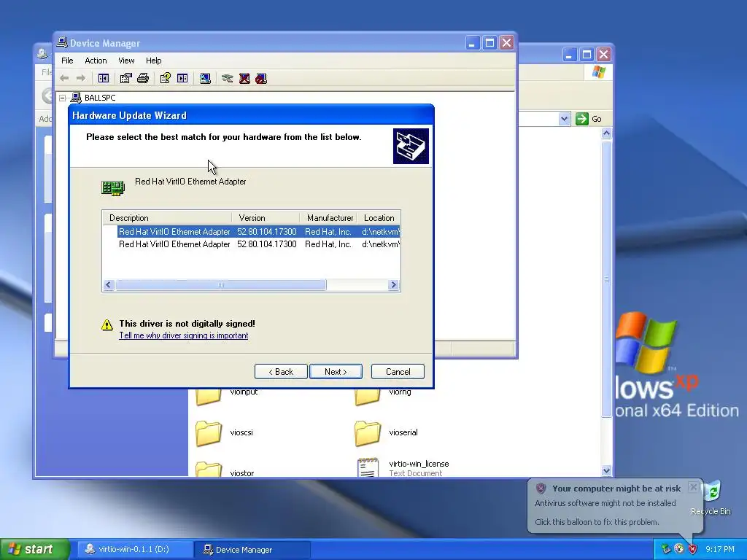Screen dimensions: 747x560
Task: Click the Windows logo in Explorer window toolbar
Action: point(599,72)
